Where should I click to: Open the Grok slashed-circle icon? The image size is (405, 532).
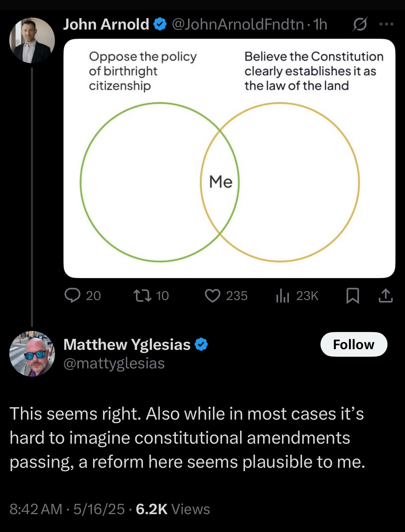point(360,24)
